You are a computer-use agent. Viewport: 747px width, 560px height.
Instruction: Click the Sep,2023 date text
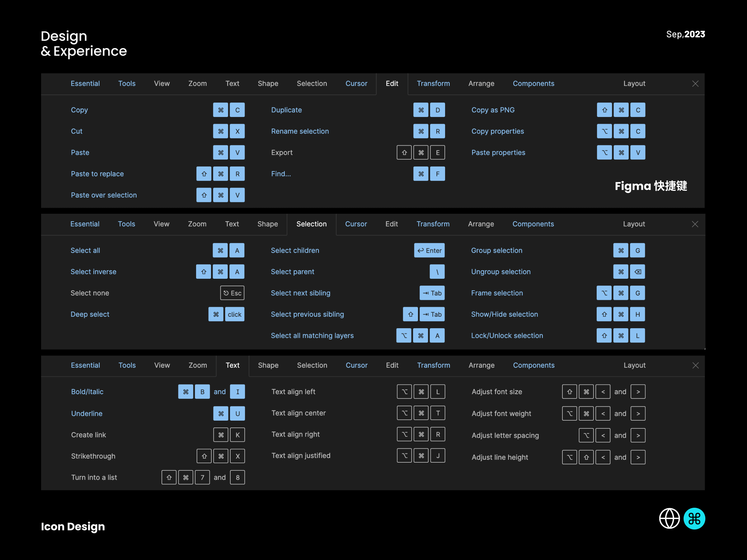[x=685, y=35]
